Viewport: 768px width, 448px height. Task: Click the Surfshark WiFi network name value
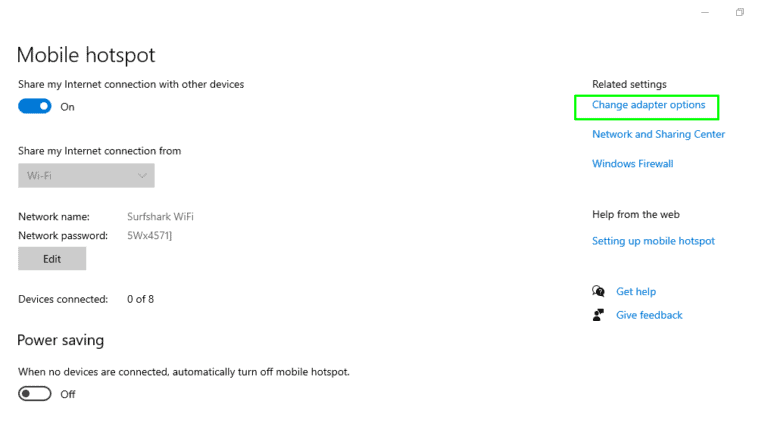(160, 216)
